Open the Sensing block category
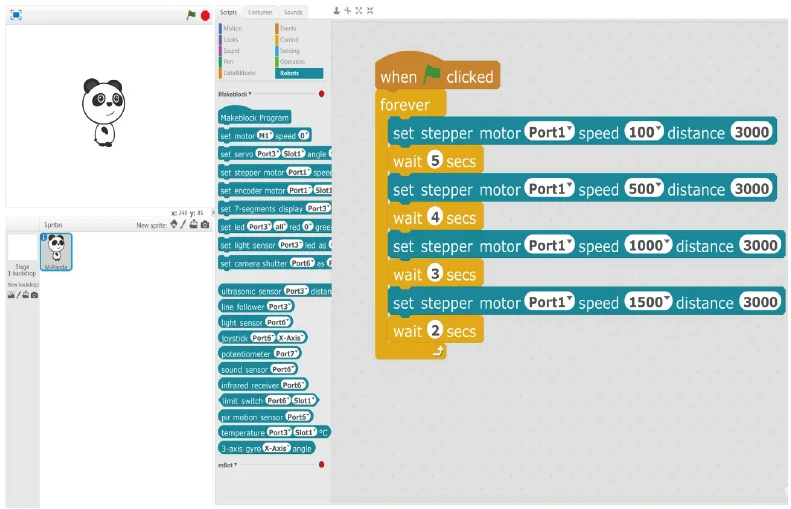Viewport: 791px width, 509px height. [289, 51]
